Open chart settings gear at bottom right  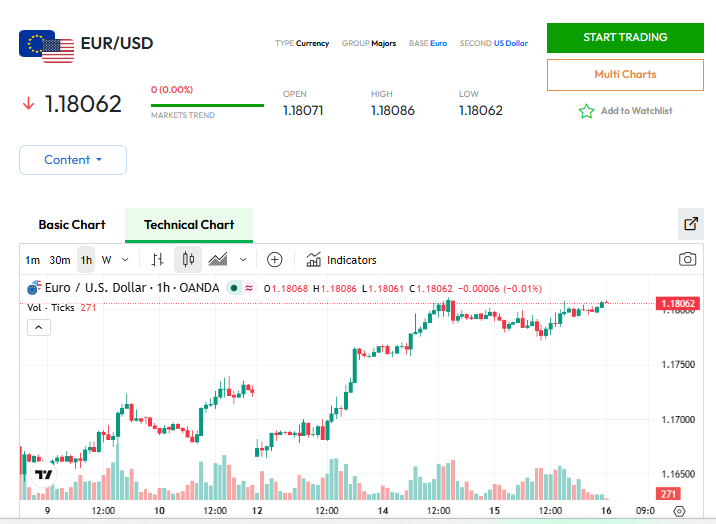pos(679,511)
